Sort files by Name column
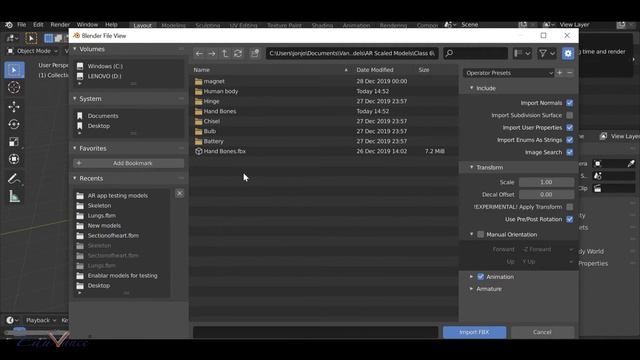Viewport: 640px width, 360px height. coord(202,70)
